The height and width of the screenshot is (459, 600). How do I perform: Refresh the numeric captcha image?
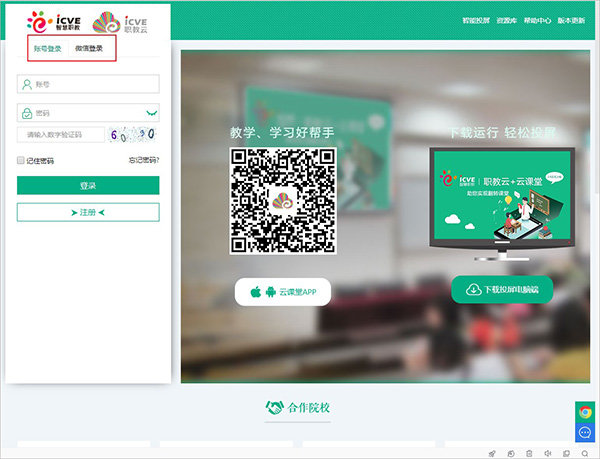pos(132,134)
